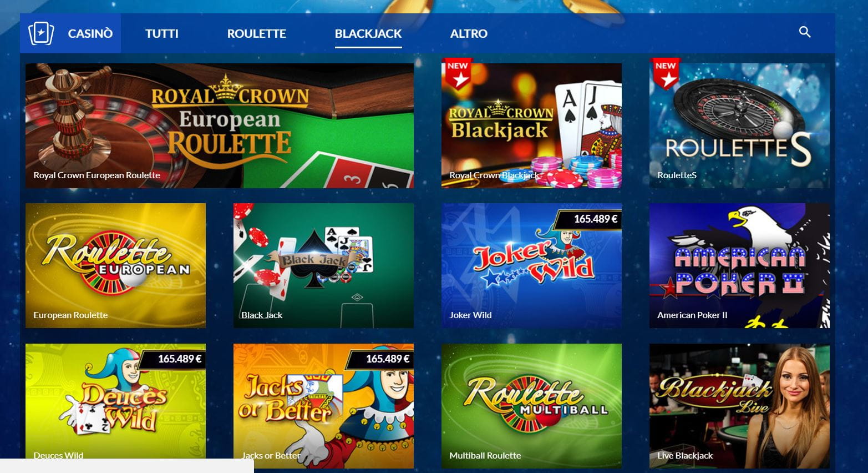Click NEW badge on Royal Crown Blackjack

pyautogui.click(x=459, y=73)
